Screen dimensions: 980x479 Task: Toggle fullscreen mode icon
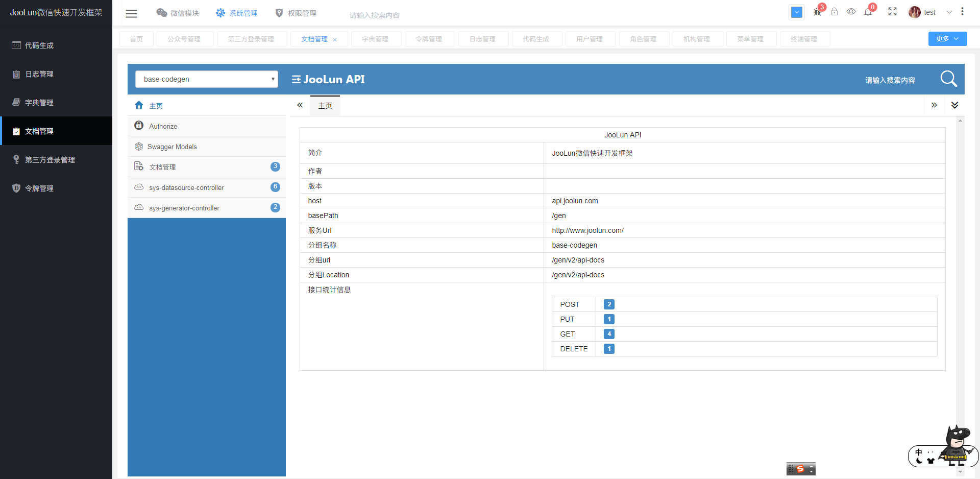[x=892, y=12]
